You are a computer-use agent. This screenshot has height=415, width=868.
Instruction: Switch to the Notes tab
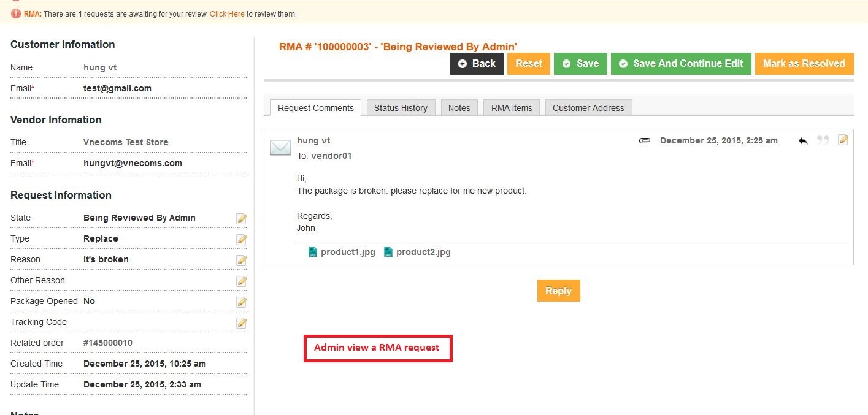pos(459,108)
